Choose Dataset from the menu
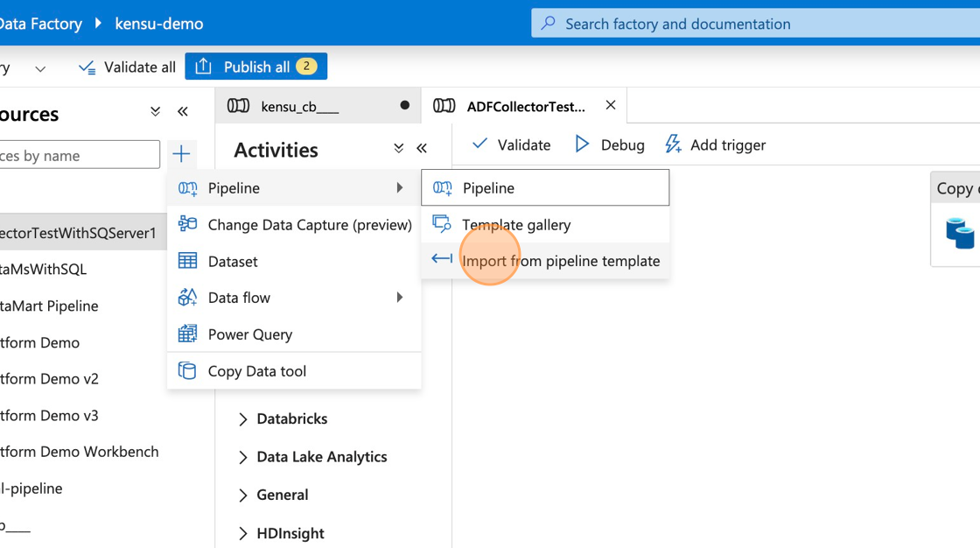The width and height of the screenshot is (980, 548). 294,261
